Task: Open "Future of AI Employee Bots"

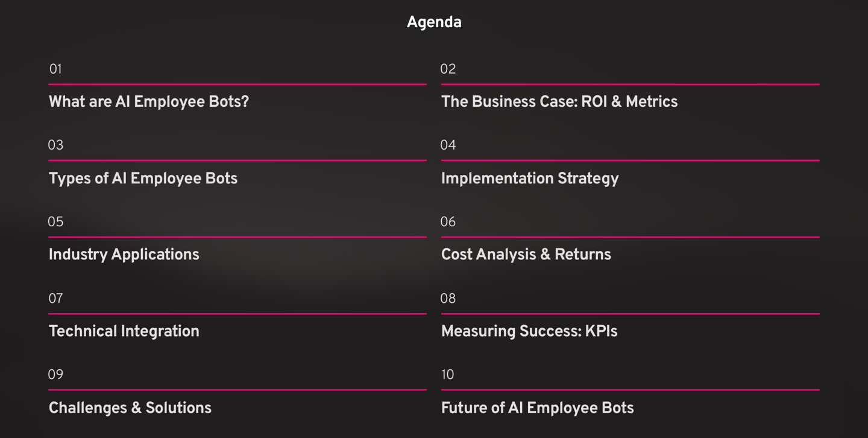Action: coord(537,408)
